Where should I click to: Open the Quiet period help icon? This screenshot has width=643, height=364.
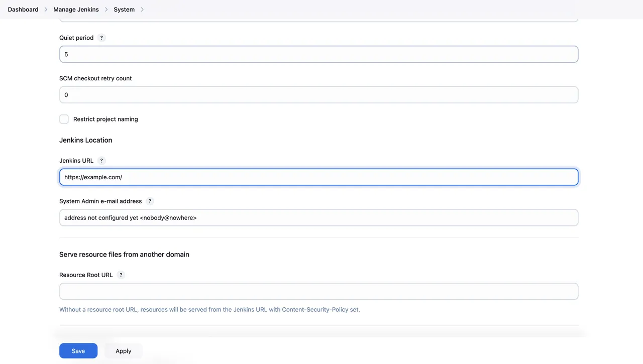[x=101, y=38]
